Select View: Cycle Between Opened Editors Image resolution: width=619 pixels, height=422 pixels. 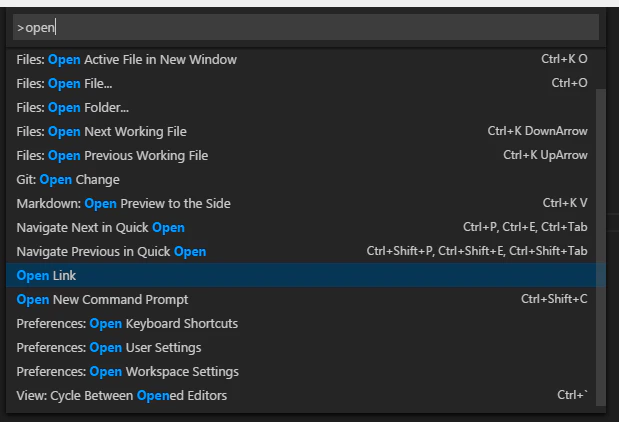pos(306,396)
